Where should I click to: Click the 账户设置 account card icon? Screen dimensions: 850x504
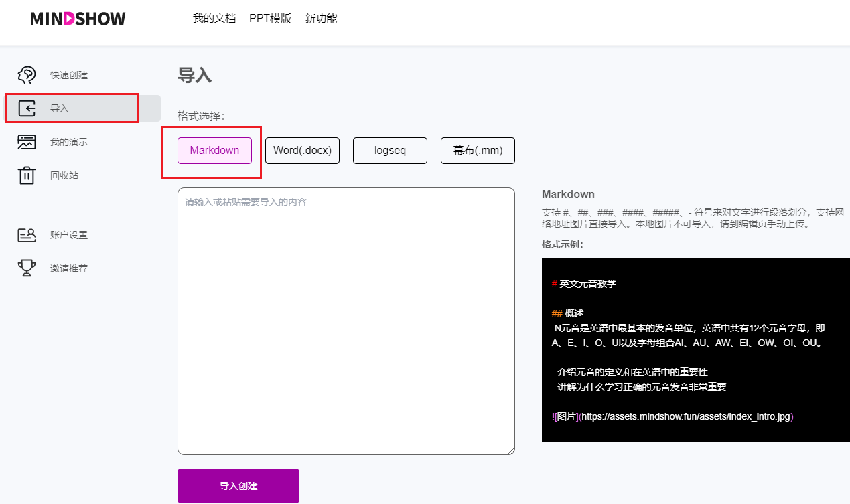click(27, 235)
